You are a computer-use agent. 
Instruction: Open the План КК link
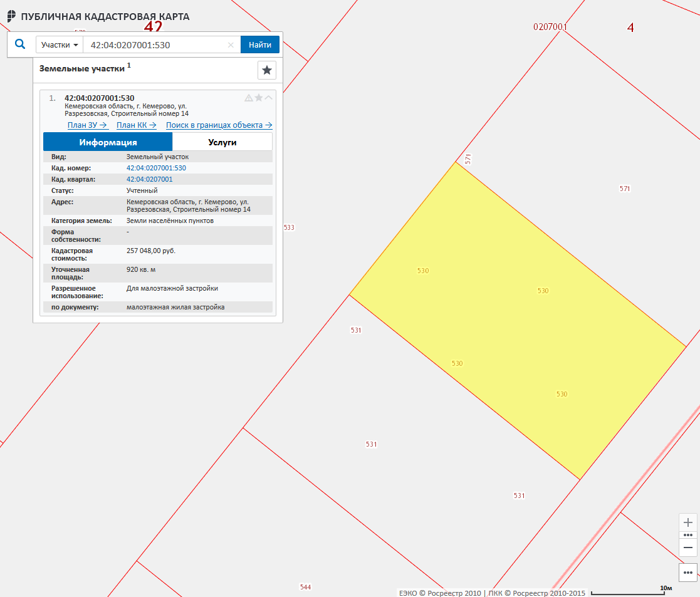[137, 125]
